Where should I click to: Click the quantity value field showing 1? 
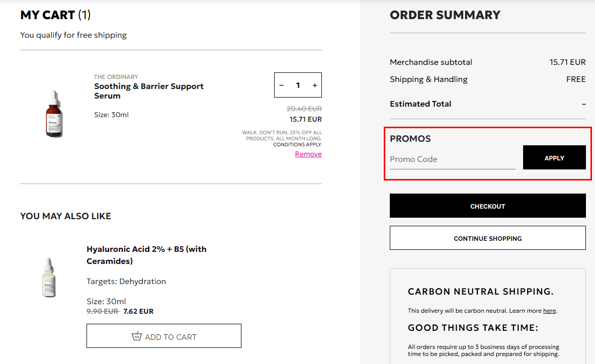click(x=298, y=85)
